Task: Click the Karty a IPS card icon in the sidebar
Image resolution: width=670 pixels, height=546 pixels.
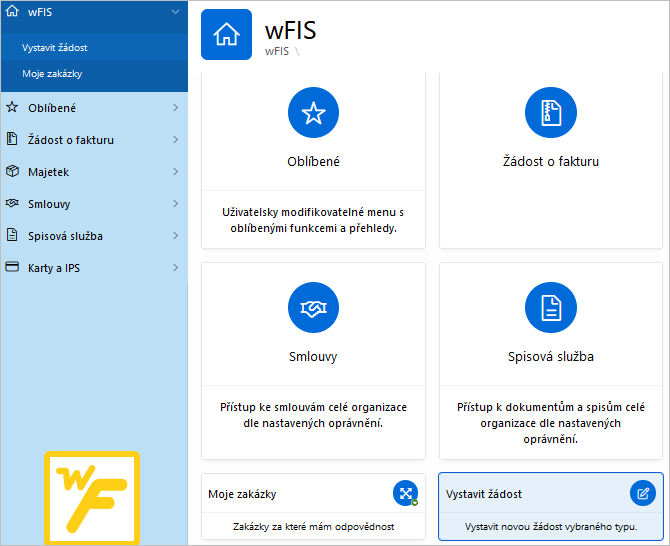Action: 12,267
